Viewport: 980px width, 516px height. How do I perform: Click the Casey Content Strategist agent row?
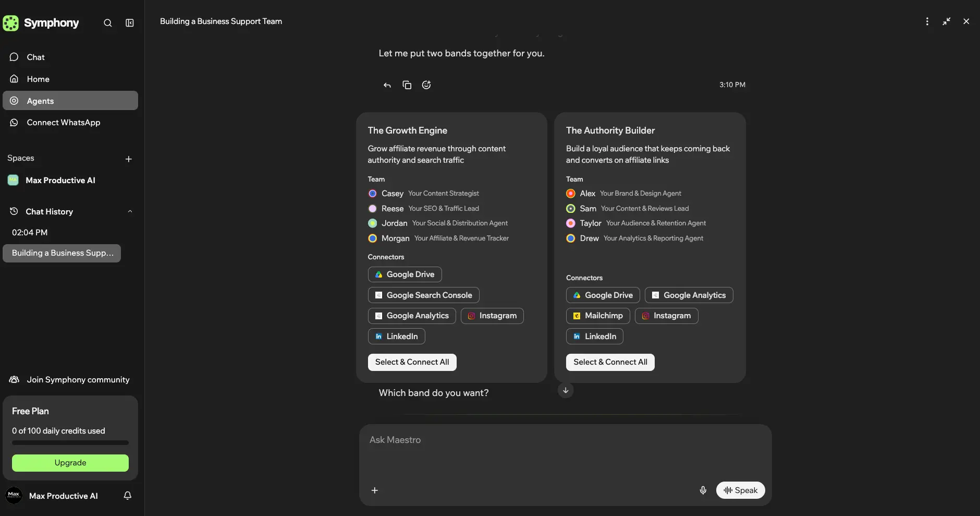pos(424,194)
